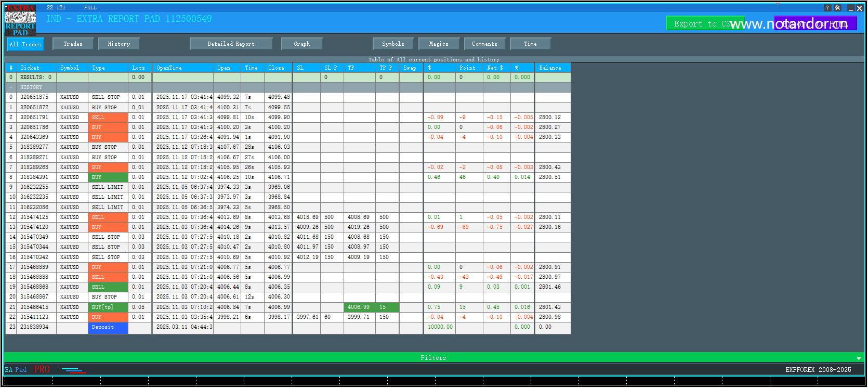
Task: Click green TP value 4006.99
Action: (359, 307)
